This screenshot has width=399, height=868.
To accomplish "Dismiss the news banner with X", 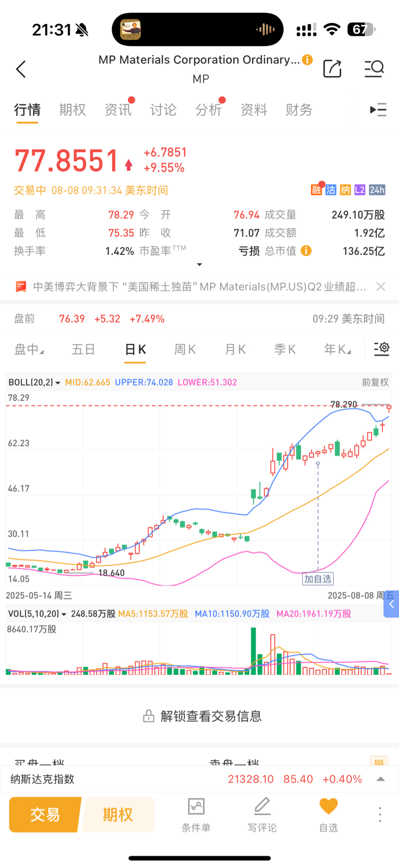I will [x=381, y=287].
